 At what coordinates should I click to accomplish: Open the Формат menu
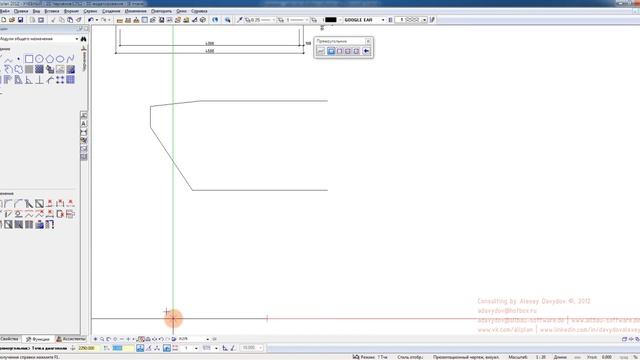click(71, 11)
